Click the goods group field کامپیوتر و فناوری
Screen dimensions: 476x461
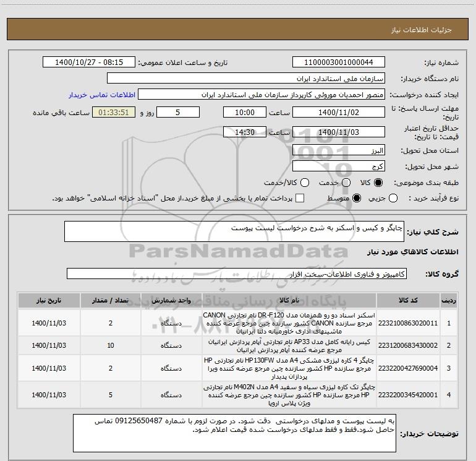click(x=237, y=274)
